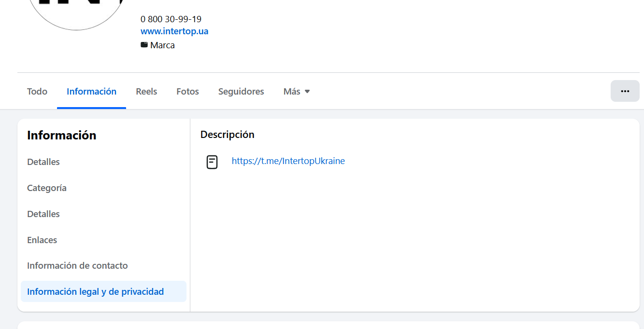
Task: Select Información de contacto section
Action: tap(103, 266)
